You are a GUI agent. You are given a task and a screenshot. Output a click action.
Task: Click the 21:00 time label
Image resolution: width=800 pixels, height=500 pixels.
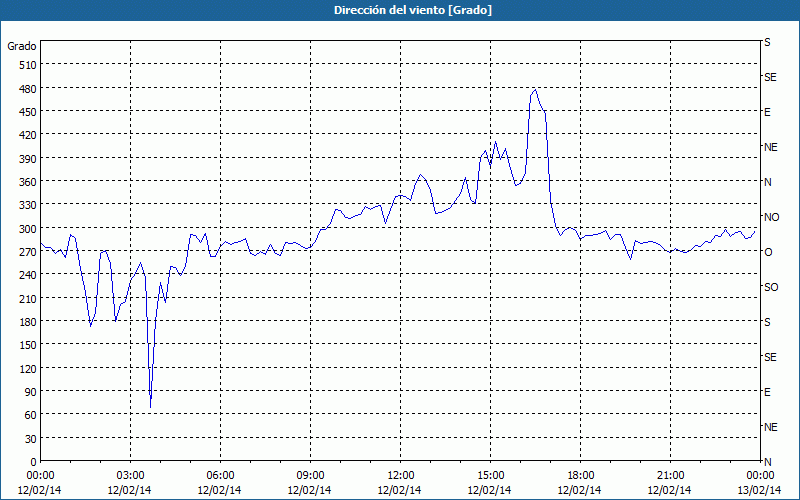click(670, 476)
